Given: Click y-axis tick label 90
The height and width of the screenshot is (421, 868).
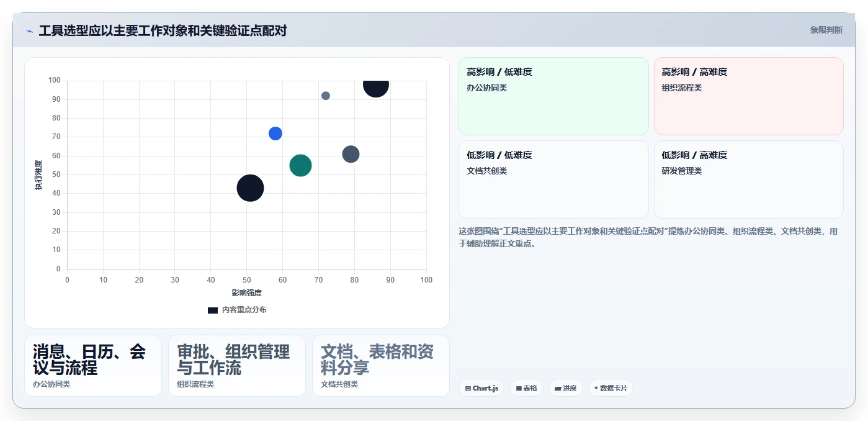Looking at the screenshot, I should point(56,99).
